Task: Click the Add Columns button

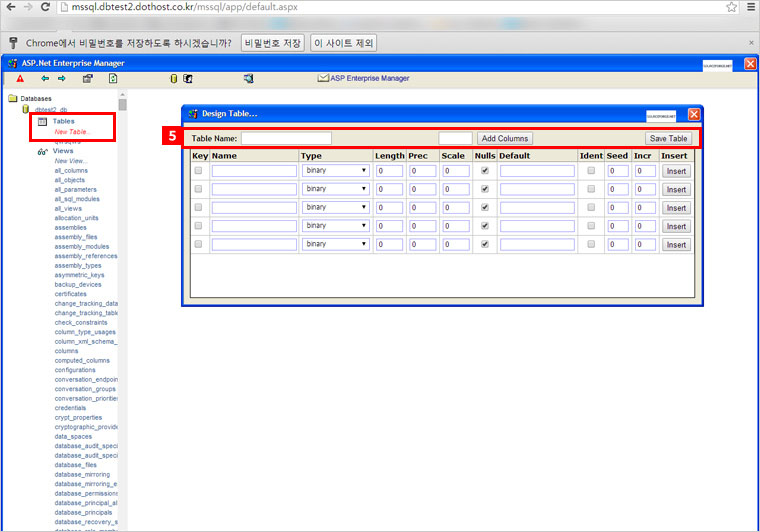Action: [504, 138]
